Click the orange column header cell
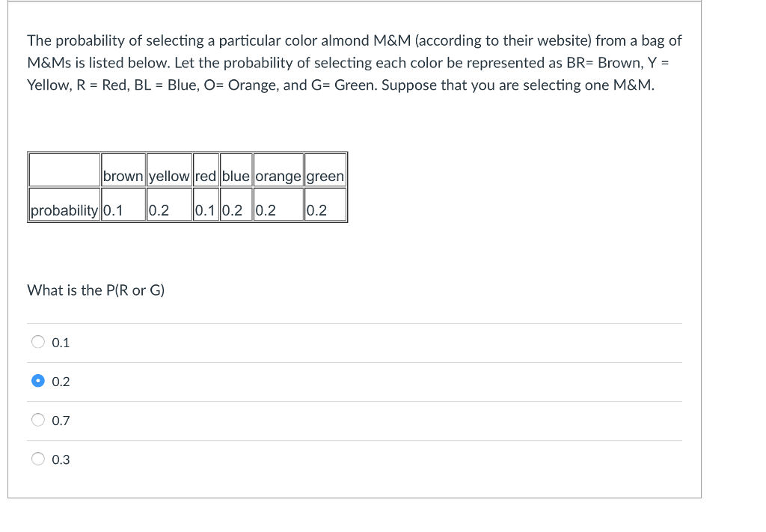Viewport: 766px width, 532px height. pos(278,175)
